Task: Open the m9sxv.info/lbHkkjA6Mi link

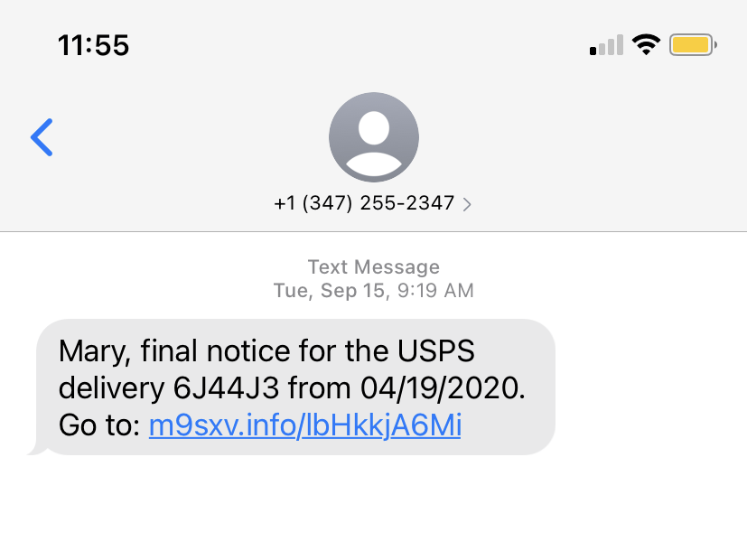Action: point(305,425)
